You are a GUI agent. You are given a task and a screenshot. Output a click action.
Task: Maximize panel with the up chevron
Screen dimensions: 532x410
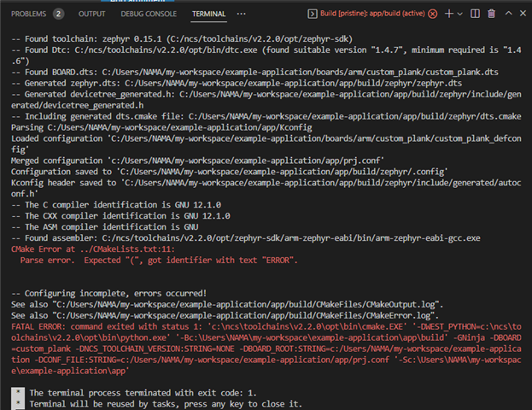coord(508,13)
